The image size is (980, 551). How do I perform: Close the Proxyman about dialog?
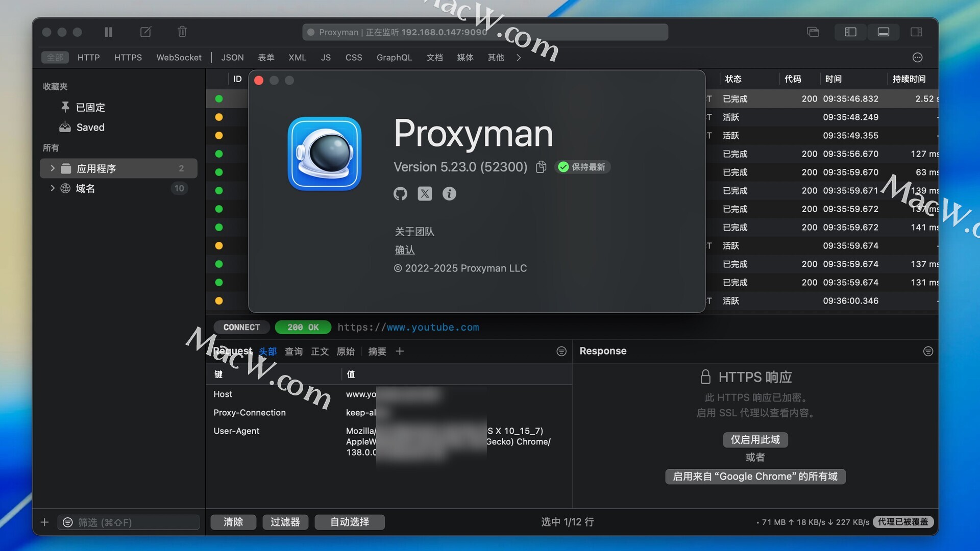(x=259, y=80)
